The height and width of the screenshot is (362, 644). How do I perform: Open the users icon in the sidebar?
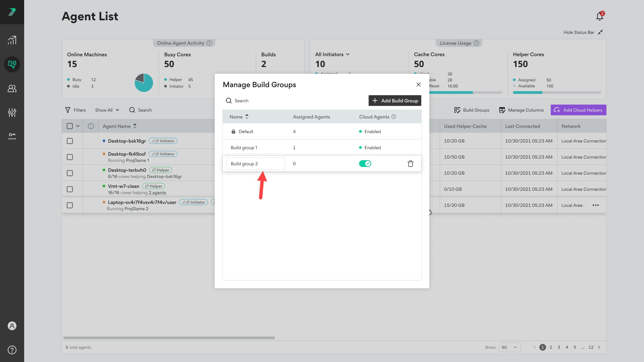tap(12, 88)
